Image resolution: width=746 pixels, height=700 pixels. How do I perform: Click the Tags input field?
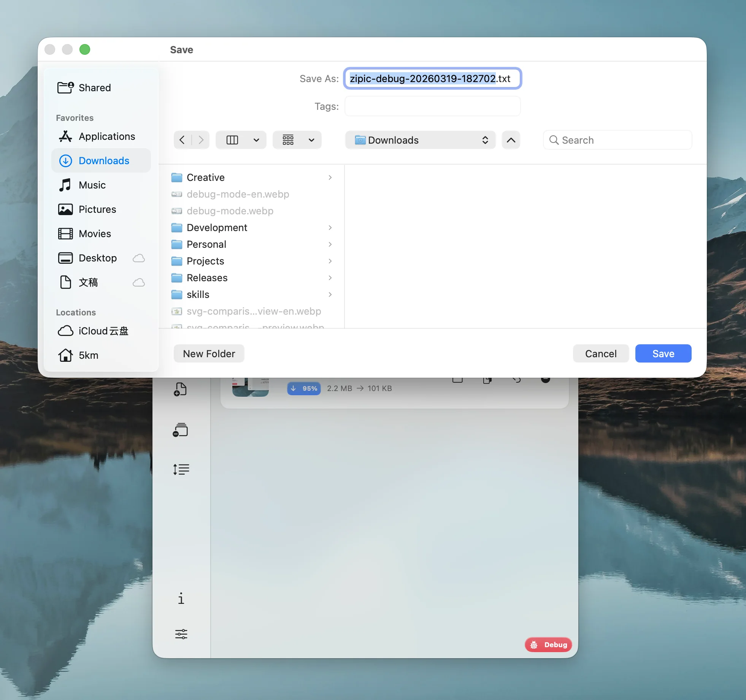click(432, 106)
